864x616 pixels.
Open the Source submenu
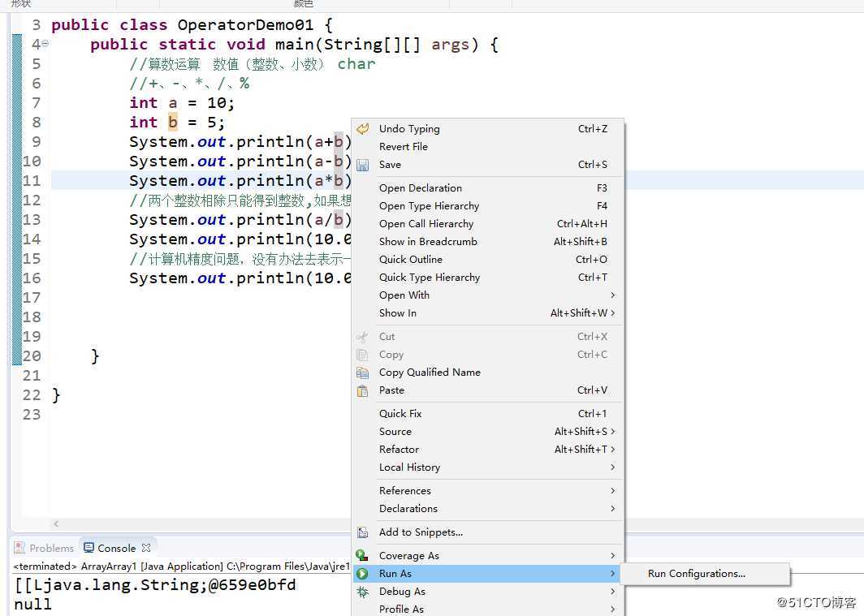pos(488,432)
